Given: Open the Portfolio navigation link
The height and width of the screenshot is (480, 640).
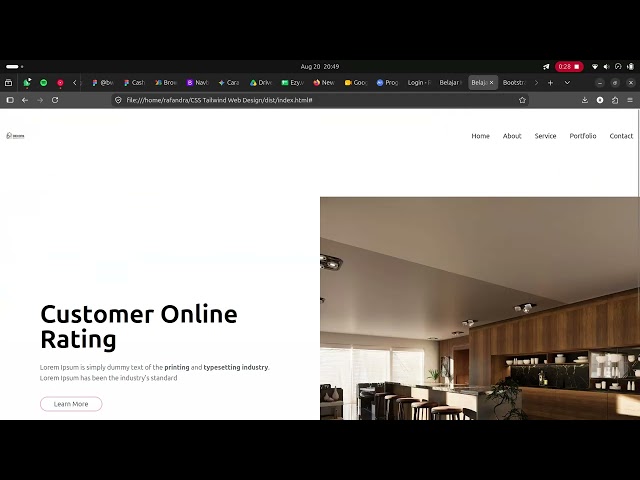Looking at the screenshot, I should tap(583, 136).
